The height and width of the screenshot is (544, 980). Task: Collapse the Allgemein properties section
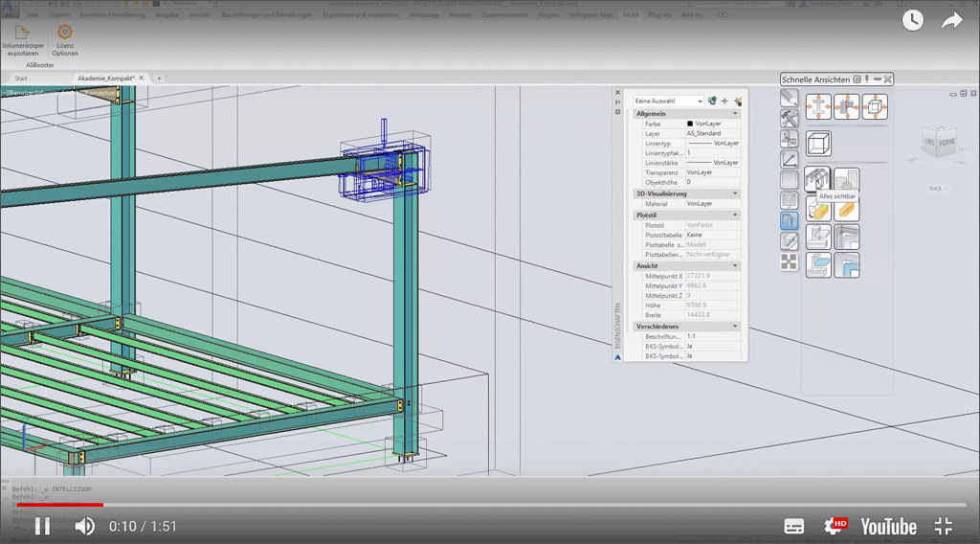[x=735, y=114]
